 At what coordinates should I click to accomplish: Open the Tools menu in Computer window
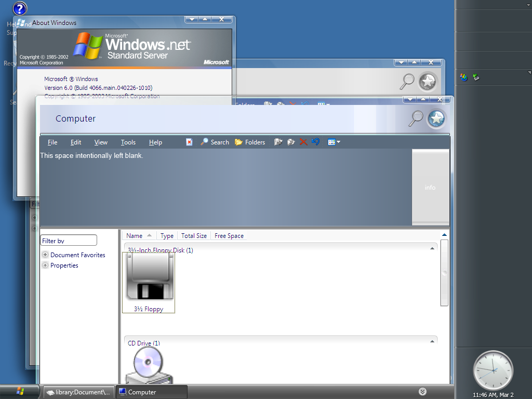click(128, 142)
